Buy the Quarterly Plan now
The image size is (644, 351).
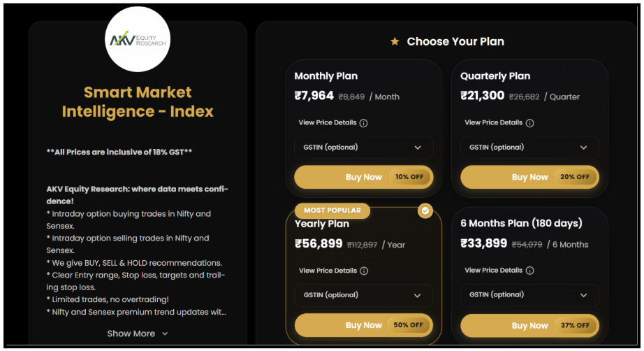[x=529, y=177]
